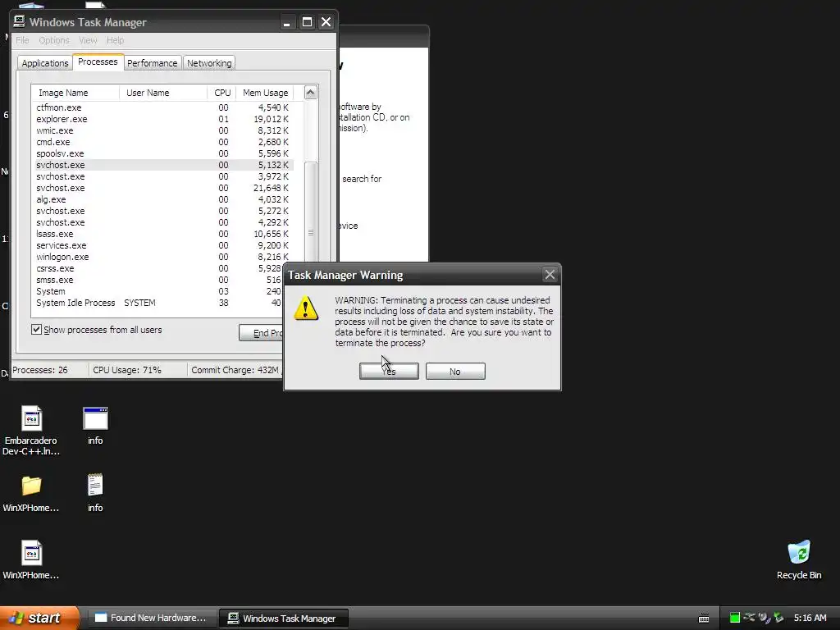Select the services.exe process
Viewport: 840px width, 630px height.
click(x=164, y=245)
